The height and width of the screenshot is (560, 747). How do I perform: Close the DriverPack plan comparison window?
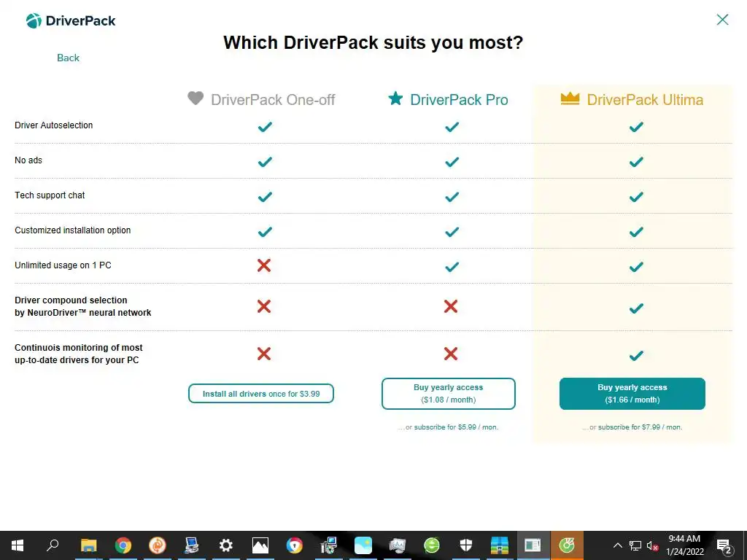722,20
